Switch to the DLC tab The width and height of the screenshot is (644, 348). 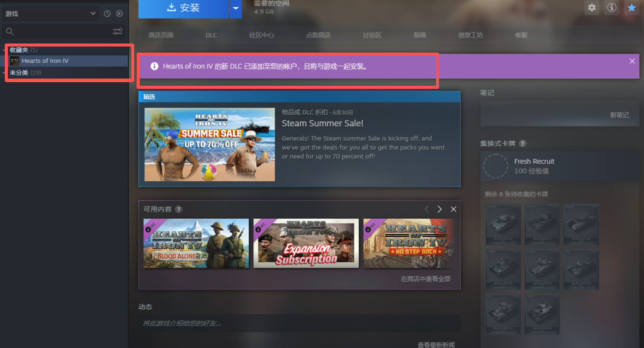click(x=211, y=35)
